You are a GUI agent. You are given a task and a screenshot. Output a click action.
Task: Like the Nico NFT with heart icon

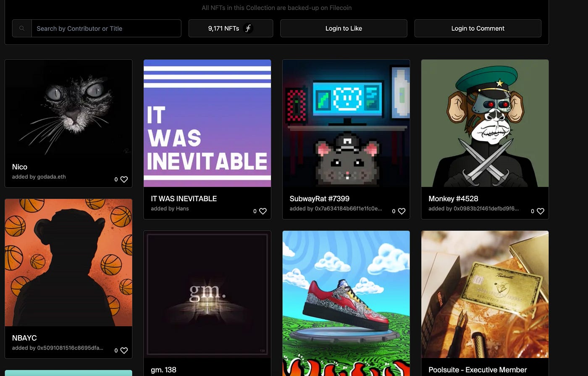(x=124, y=179)
